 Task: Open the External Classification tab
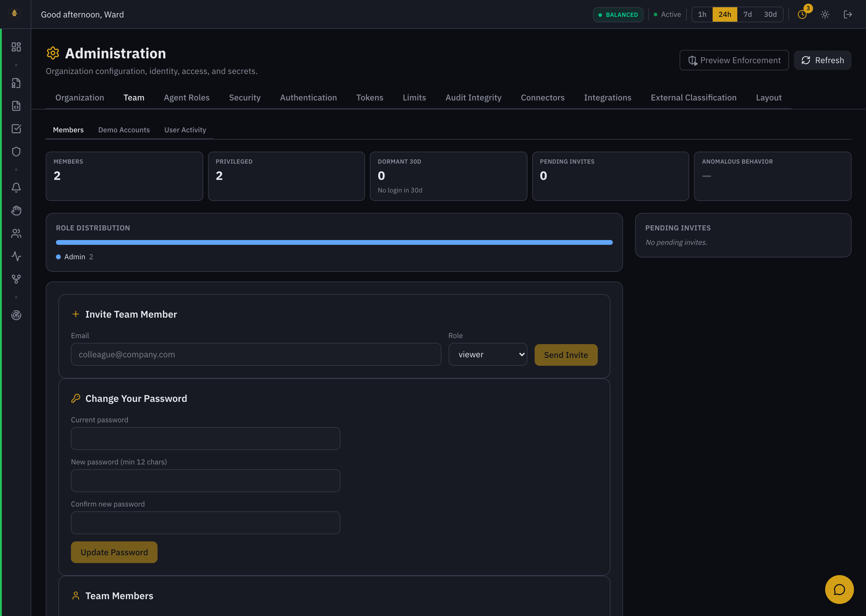pos(693,97)
